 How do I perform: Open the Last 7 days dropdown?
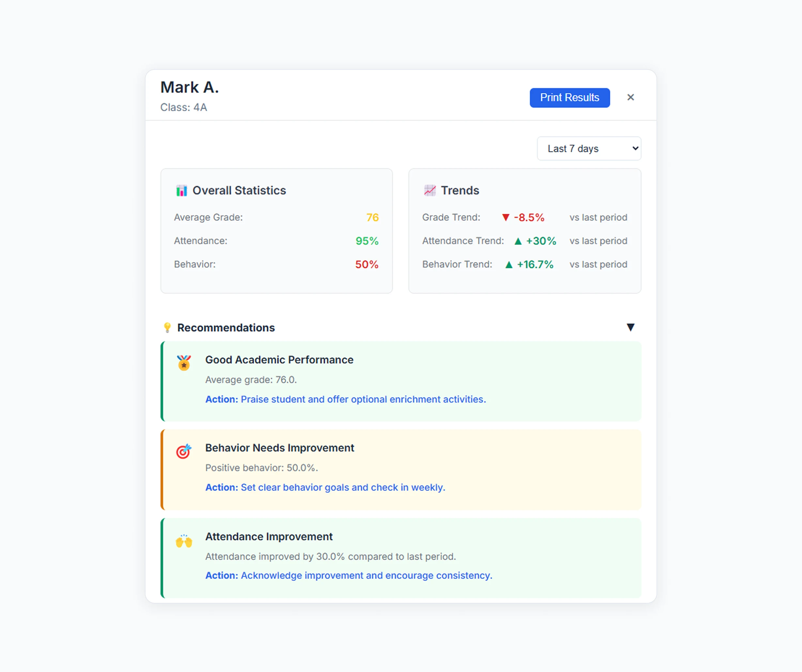pos(589,148)
